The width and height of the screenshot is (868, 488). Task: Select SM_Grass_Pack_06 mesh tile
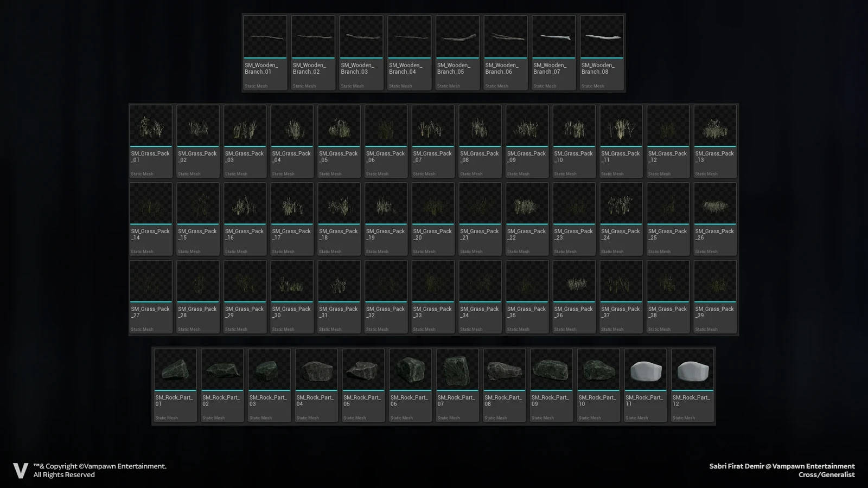tap(386, 141)
